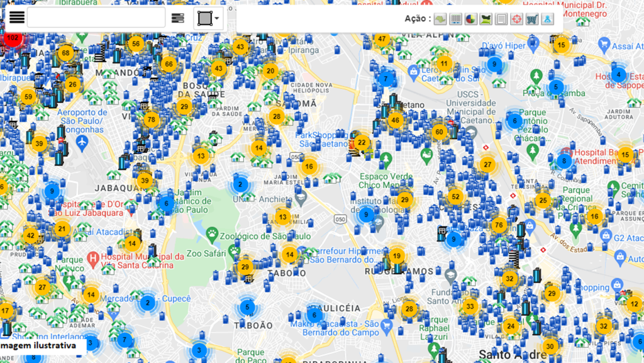Open the pie chart action

click(x=471, y=19)
